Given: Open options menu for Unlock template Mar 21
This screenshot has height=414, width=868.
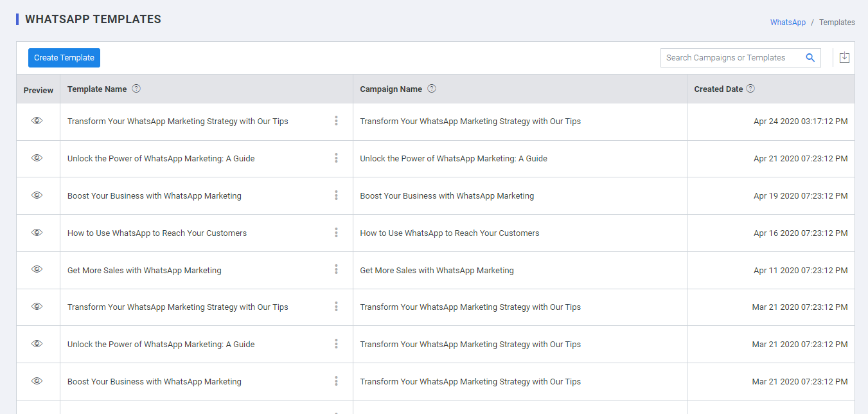Looking at the screenshot, I should 336,344.
